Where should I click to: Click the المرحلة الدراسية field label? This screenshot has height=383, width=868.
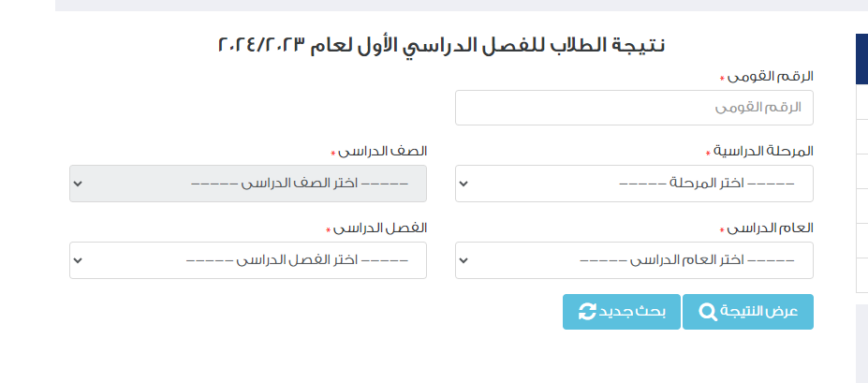coord(762,151)
